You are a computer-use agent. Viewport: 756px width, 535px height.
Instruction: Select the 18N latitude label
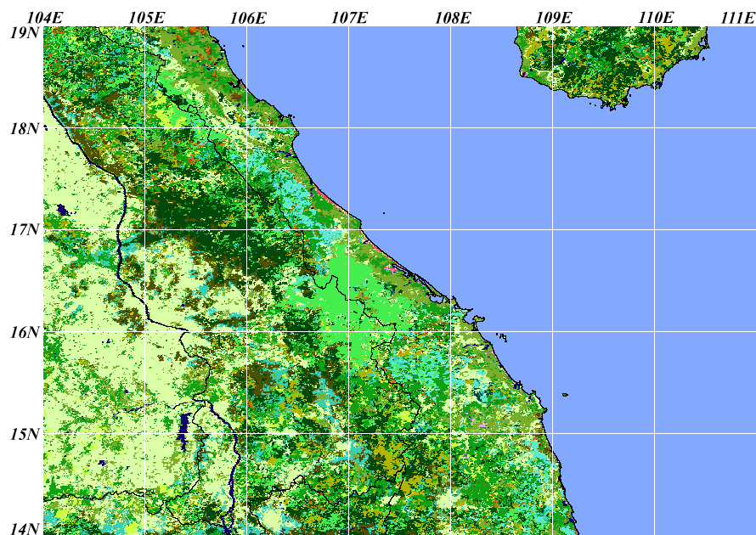(24, 129)
